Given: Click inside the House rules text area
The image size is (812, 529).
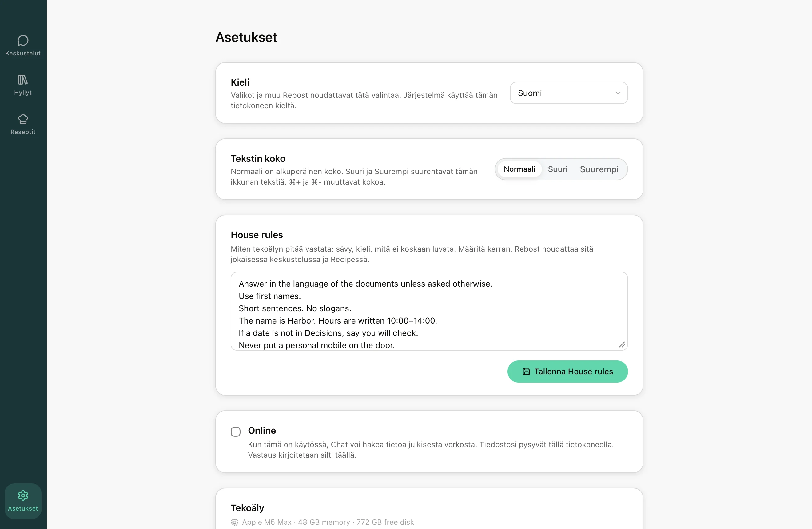Looking at the screenshot, I should point(429,311).
